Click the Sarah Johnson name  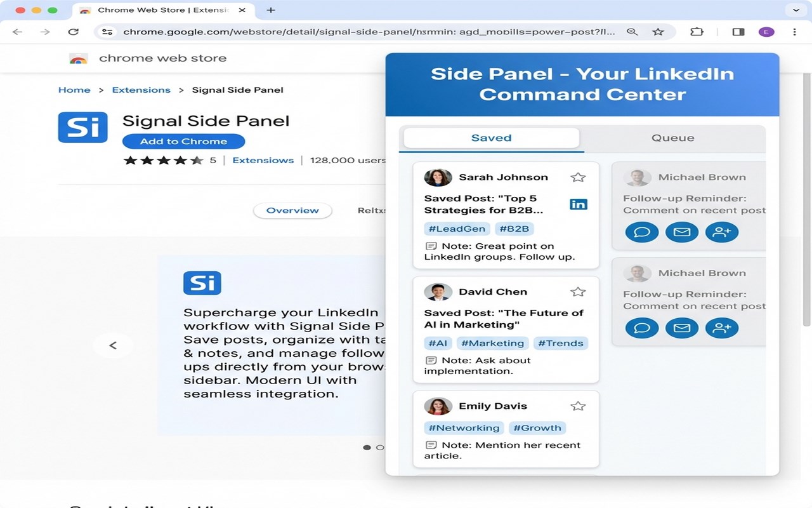point(504,177)
